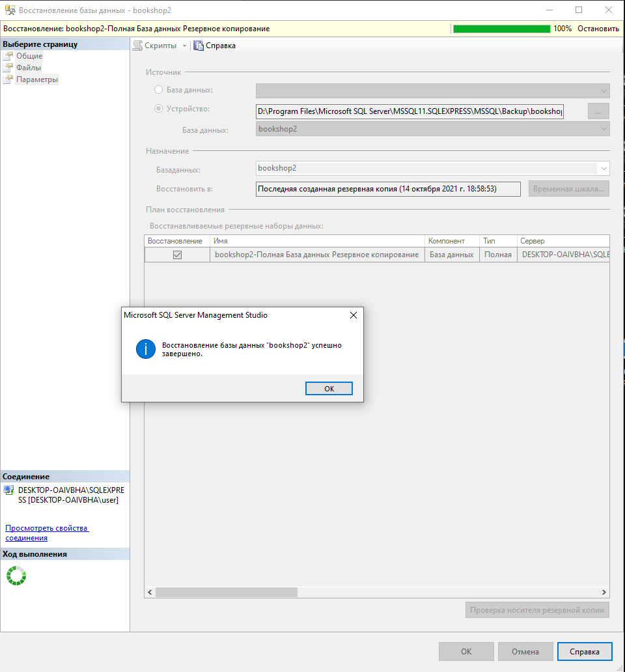This screenshot has height=672, width=625.
Task: Click the Полная type cell
Action: point(498,255)
